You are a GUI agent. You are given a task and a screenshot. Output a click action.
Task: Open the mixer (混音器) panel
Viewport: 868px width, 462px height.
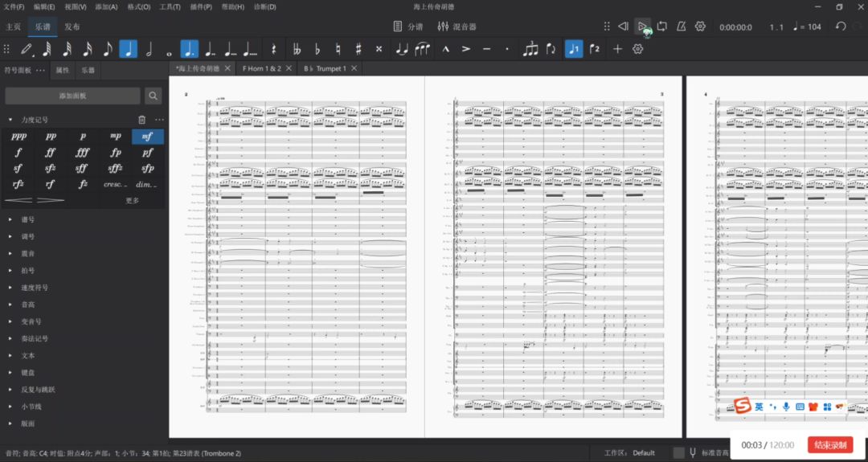(457, 27)
